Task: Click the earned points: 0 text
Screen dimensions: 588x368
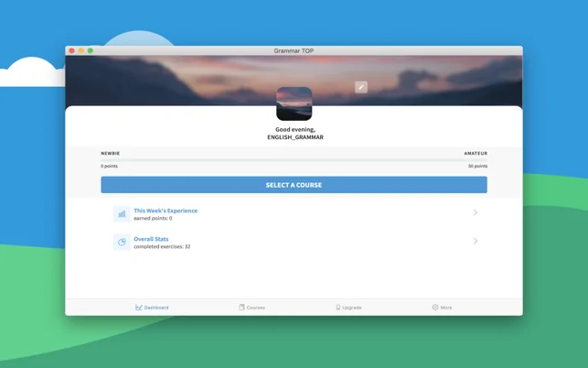Action: (x=153, y=218)
